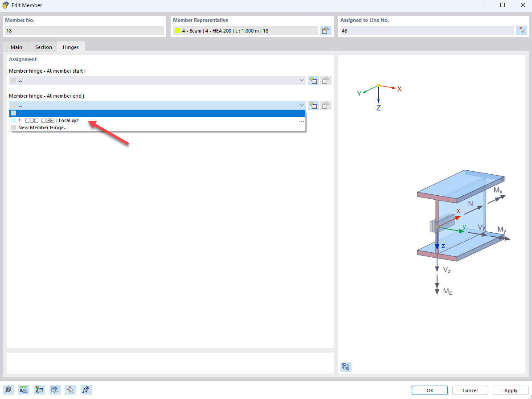Click 'Member hinge - At member start i' label

tap(47, 71)
